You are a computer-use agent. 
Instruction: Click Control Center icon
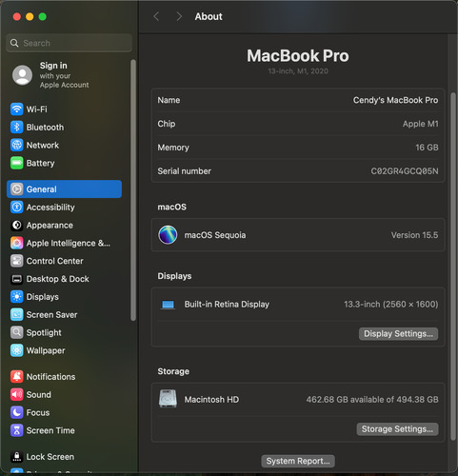(17, 261)
